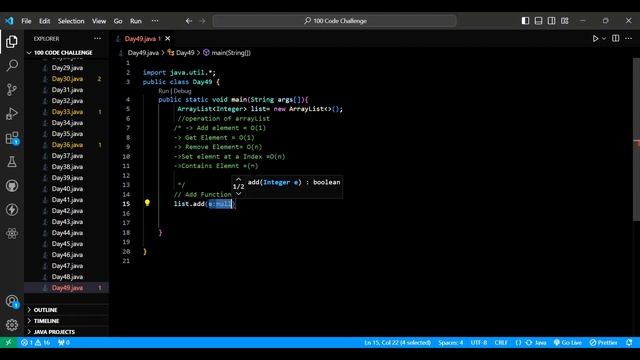The image size is (640, 360).
Task: Open the Explorer view in activity bar
Action: pos(12,41)
